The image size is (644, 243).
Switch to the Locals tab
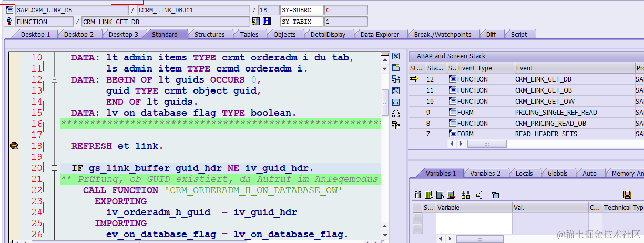[524, 173]
